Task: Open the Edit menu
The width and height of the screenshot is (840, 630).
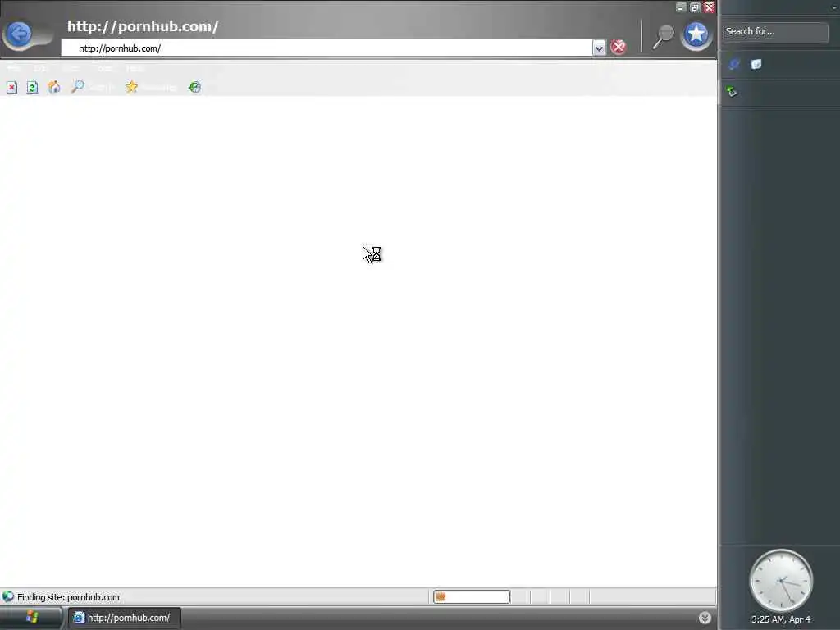Action: pyautogui.click(x=39, y=68)
